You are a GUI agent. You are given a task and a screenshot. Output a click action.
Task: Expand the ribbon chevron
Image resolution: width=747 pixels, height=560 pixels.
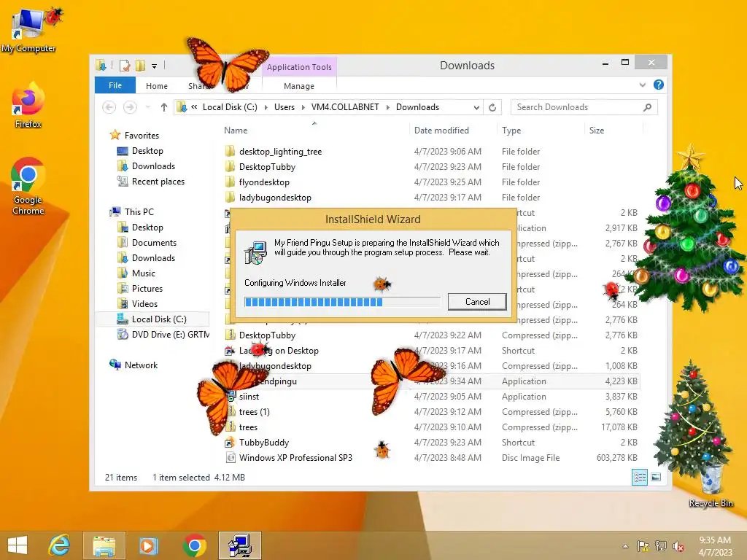(x=642, y=85)
